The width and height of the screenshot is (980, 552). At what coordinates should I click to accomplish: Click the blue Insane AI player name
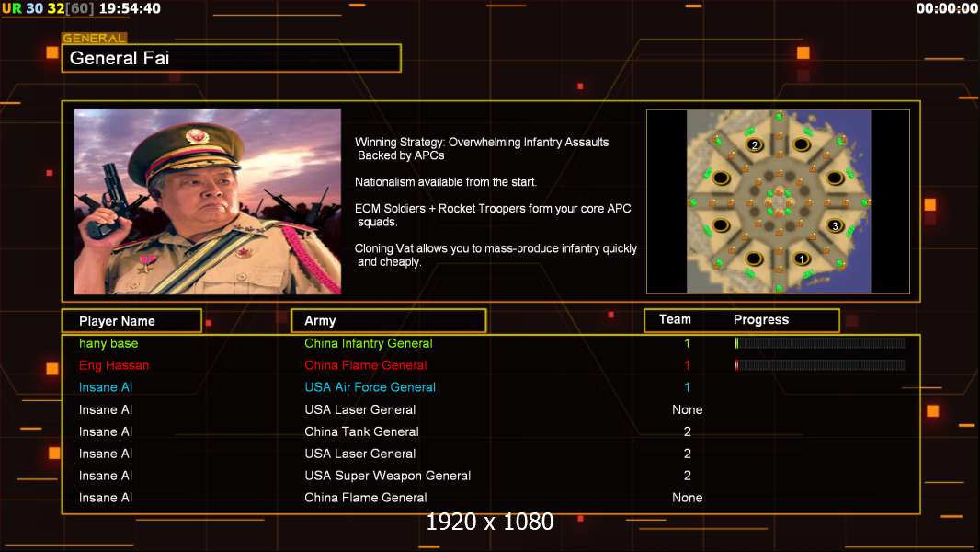[x=106, y=387]
